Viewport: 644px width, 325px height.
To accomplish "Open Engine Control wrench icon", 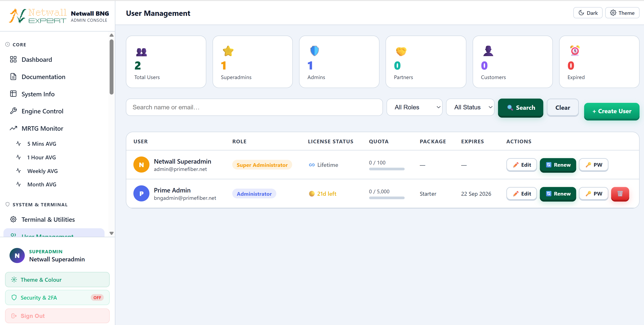I will click(13, 111).
